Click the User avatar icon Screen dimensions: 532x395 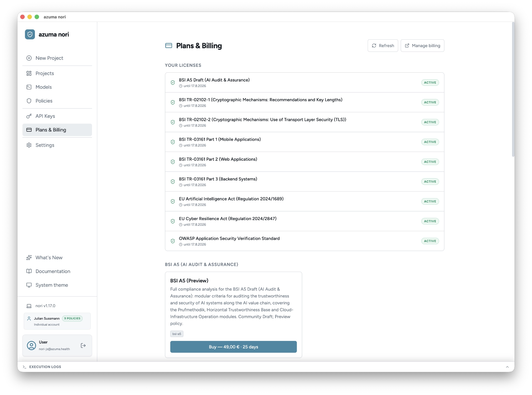coord(31,345)
